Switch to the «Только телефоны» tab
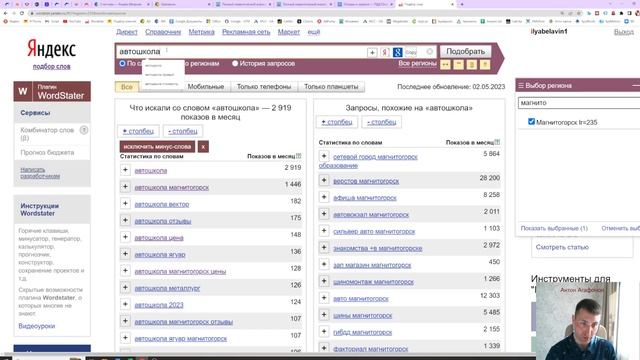 (264, 87)
